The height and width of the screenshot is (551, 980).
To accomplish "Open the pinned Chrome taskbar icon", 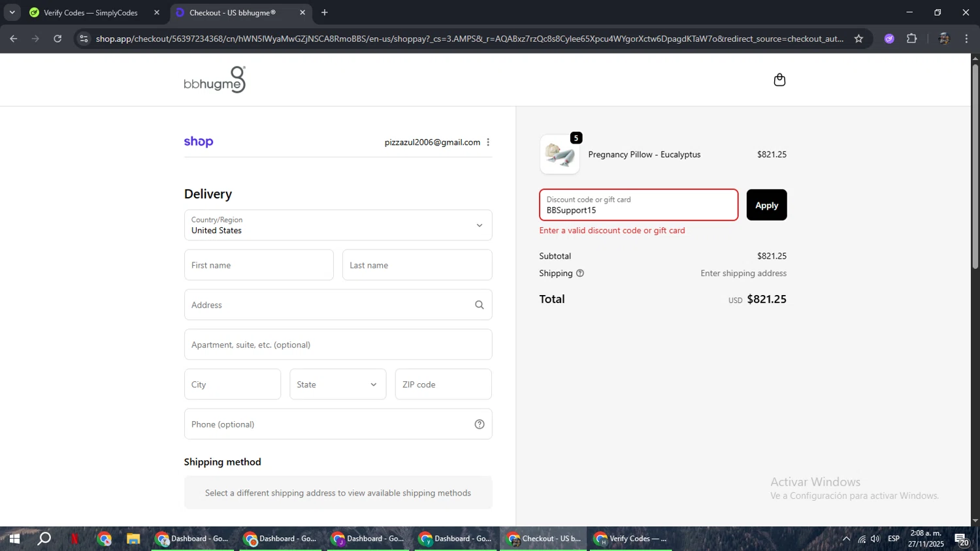I will click(105, 539).
